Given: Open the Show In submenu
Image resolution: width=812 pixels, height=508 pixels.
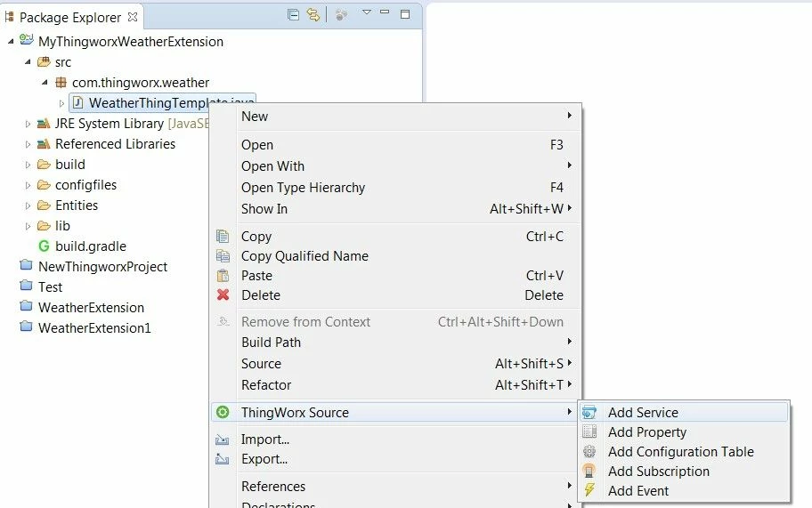Looking at the screenshot, I should pyautogui.click(x=395, y=208).
